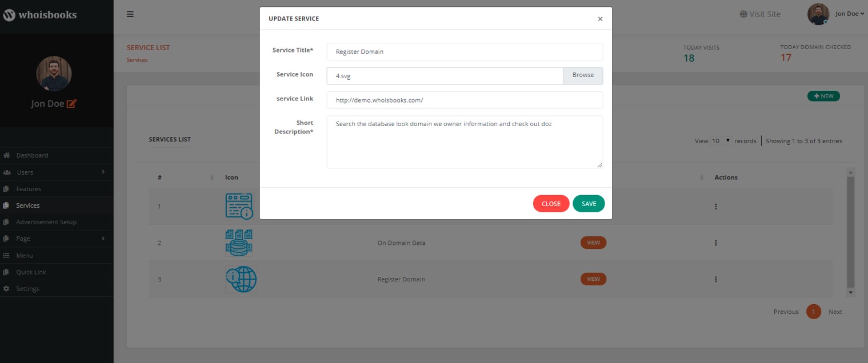Click the Short Description text area
Viewport: 868px width, 363px height.
(x=465, y=142)
